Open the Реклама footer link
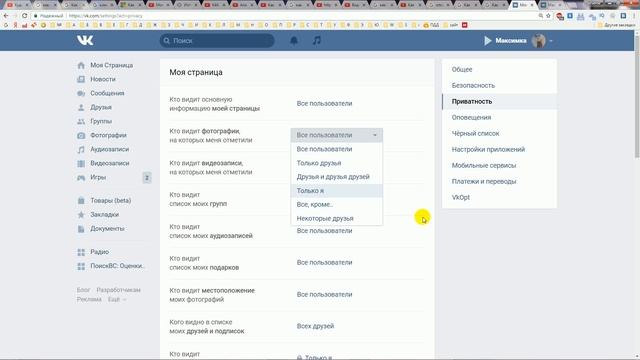640x360 pixels. (x=89, y=299)
